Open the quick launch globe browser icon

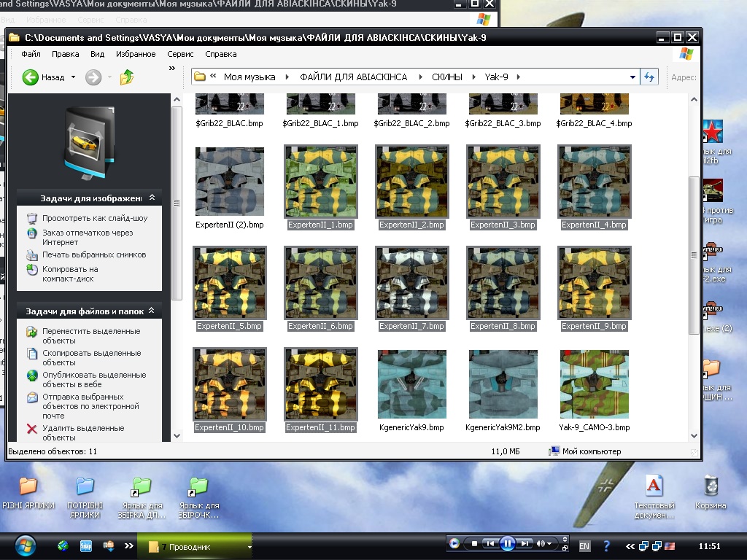(x=63, y=545)
